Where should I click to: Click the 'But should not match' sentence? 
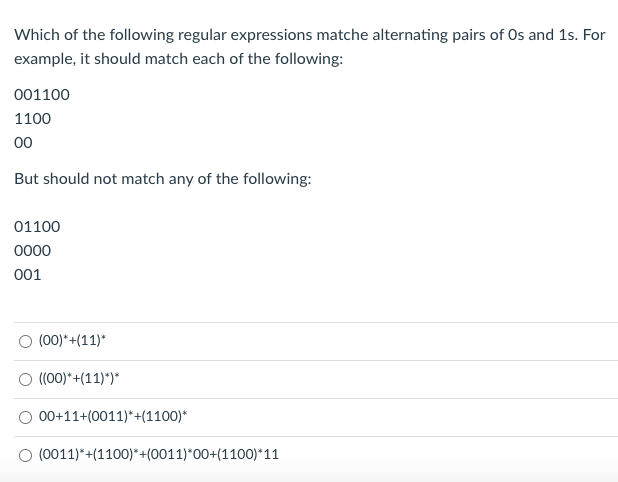tap(163, 179)
